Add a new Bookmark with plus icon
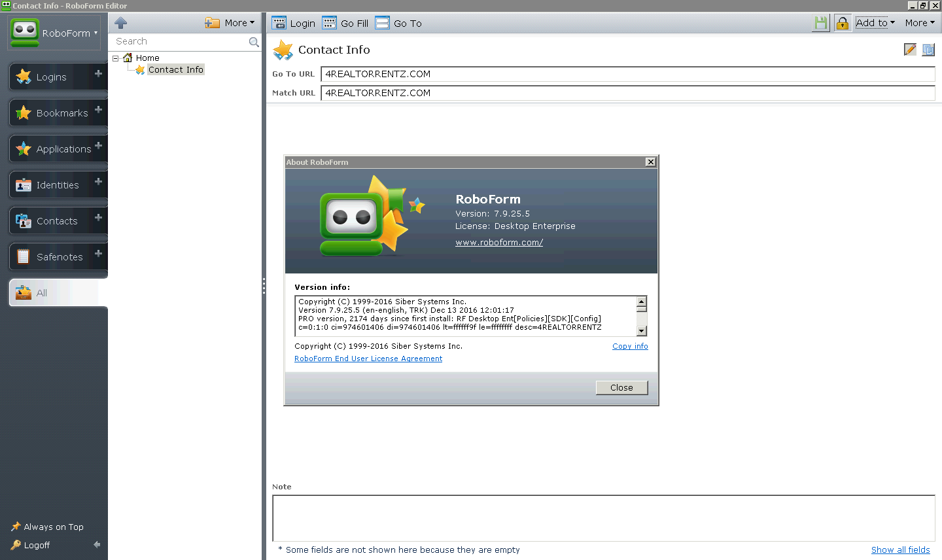The width and height of the screenshot is (942, 560). (x=99, y=110)
